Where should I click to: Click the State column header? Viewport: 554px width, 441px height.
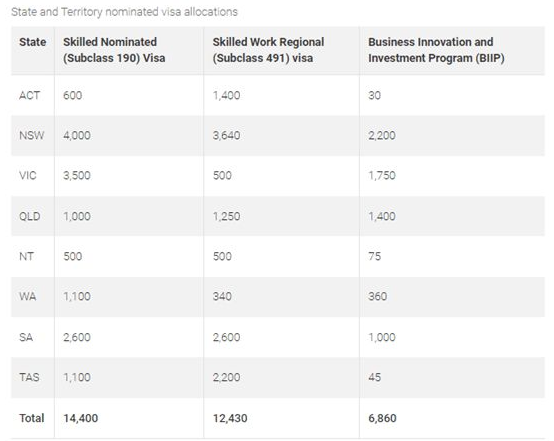point(33,42)
